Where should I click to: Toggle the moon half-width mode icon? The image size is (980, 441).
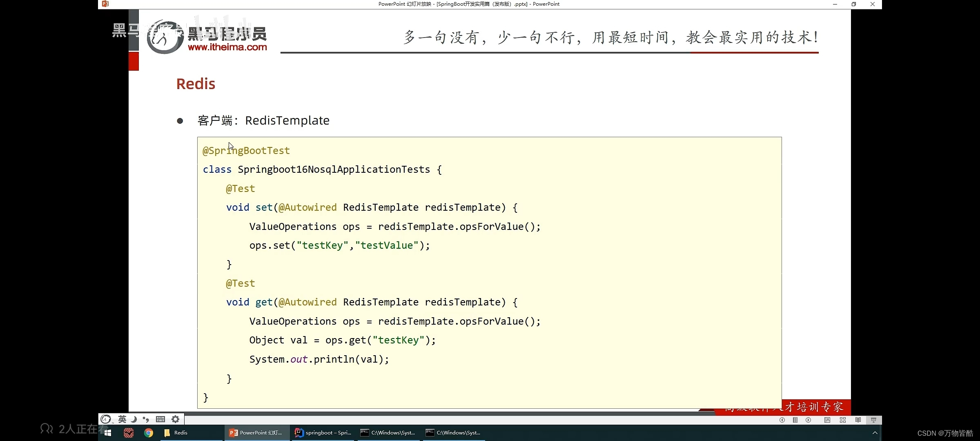tap(134, 419)
